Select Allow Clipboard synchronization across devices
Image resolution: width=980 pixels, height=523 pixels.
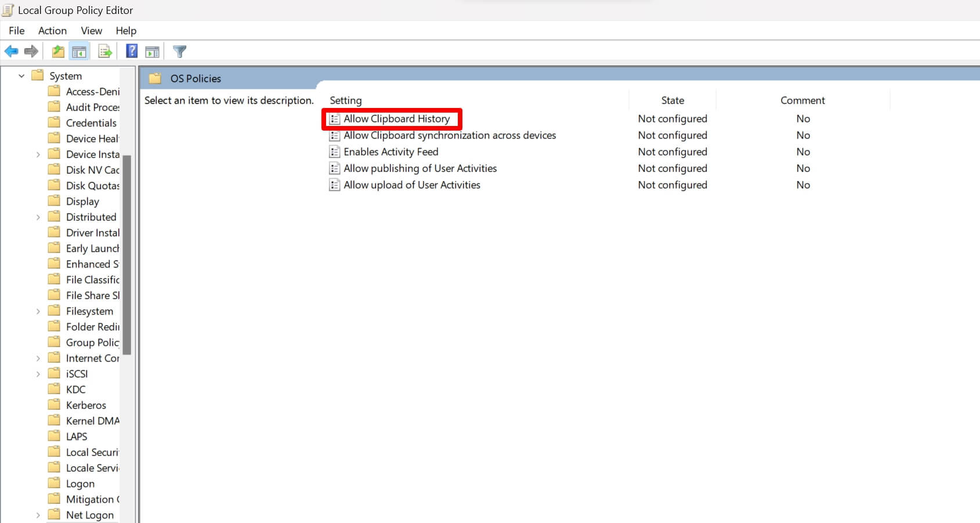[x=450, y=135]
